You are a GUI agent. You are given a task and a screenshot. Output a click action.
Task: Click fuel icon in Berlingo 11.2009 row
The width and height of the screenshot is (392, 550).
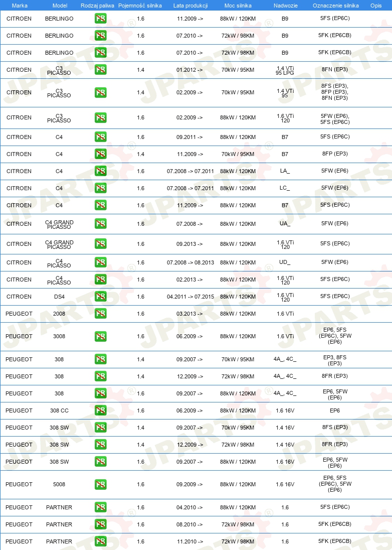(101, 19)
